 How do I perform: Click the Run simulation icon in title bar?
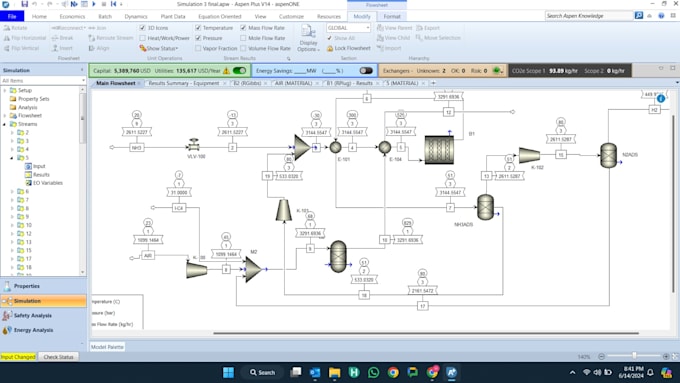(94, 4)
